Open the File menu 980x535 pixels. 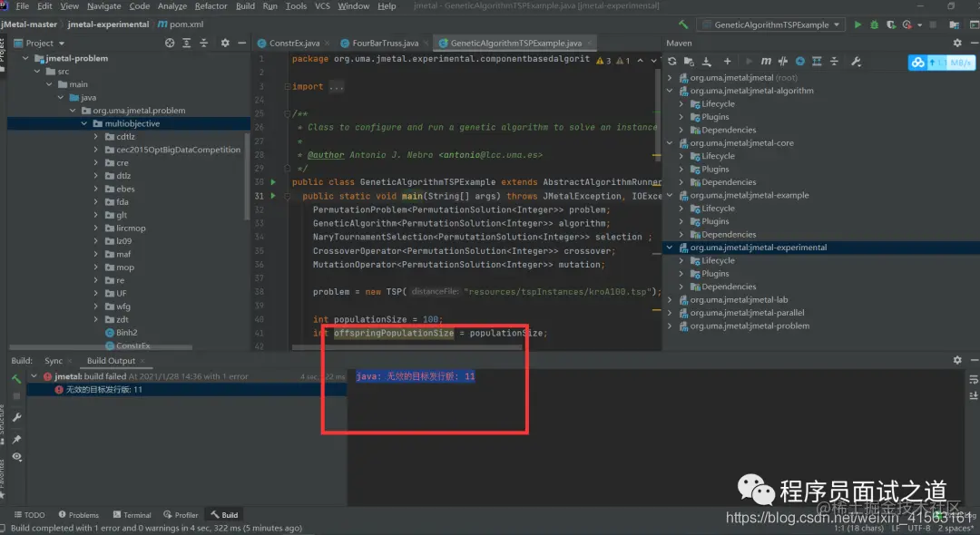pos(23,5)
